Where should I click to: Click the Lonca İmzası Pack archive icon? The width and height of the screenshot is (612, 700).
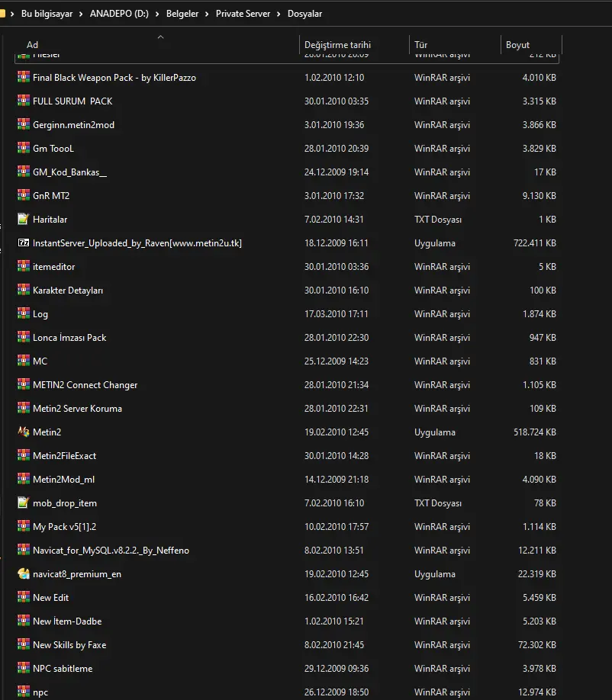tap(24, 338)
